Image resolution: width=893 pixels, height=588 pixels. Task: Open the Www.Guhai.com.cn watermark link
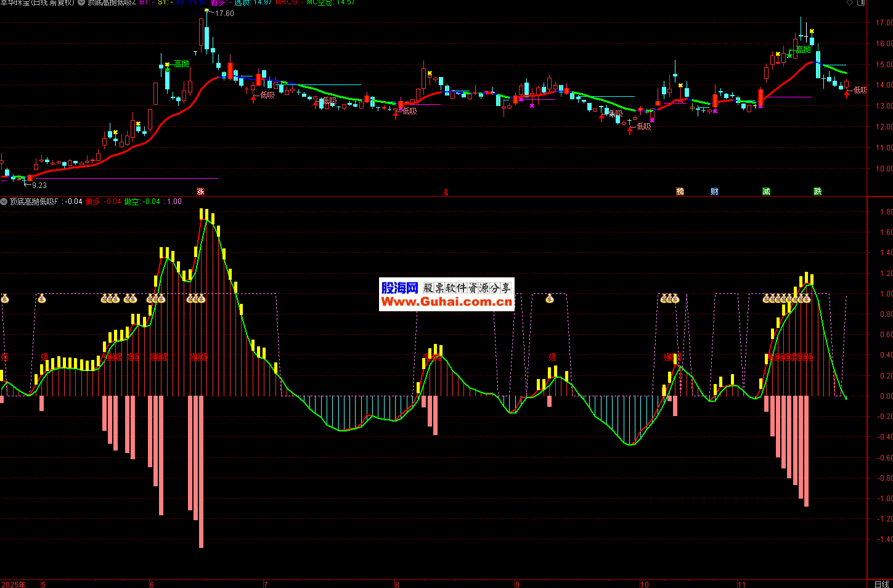click(446, 301)
